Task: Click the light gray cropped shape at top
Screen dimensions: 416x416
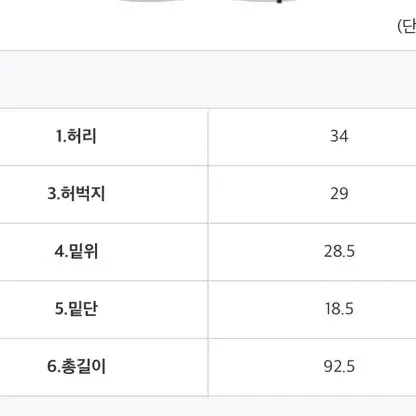Action: pyautogui.click(x=150, y=1)
